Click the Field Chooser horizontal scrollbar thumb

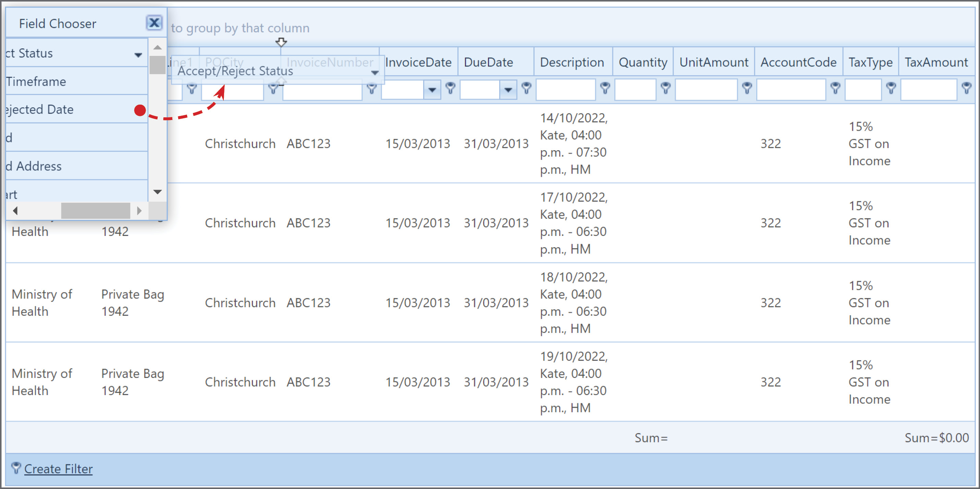(x=96, y=211)
